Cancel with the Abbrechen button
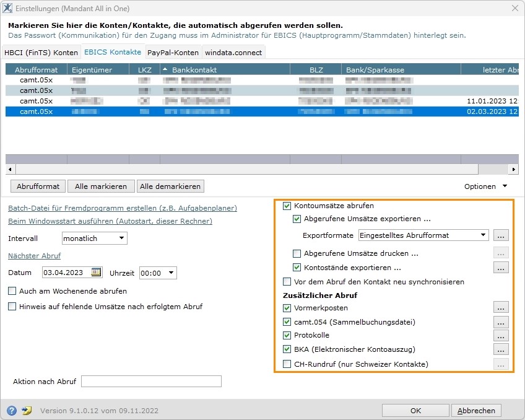525x420 pixels. pyautogui.click(x=476, y=411)
